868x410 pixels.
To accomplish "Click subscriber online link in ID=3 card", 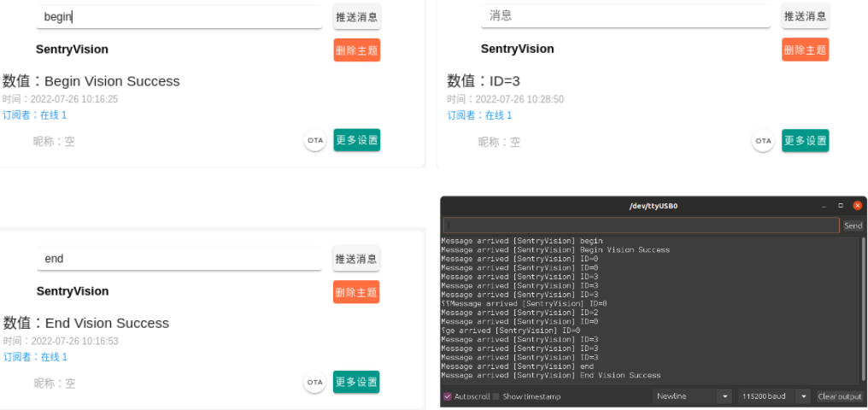I will point(479,115).
